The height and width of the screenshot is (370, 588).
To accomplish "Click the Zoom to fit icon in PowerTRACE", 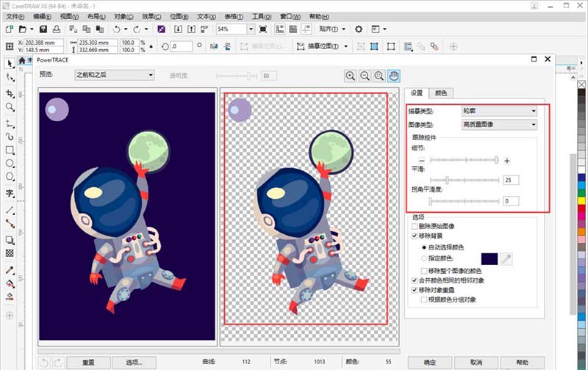I will click(379, 76).
